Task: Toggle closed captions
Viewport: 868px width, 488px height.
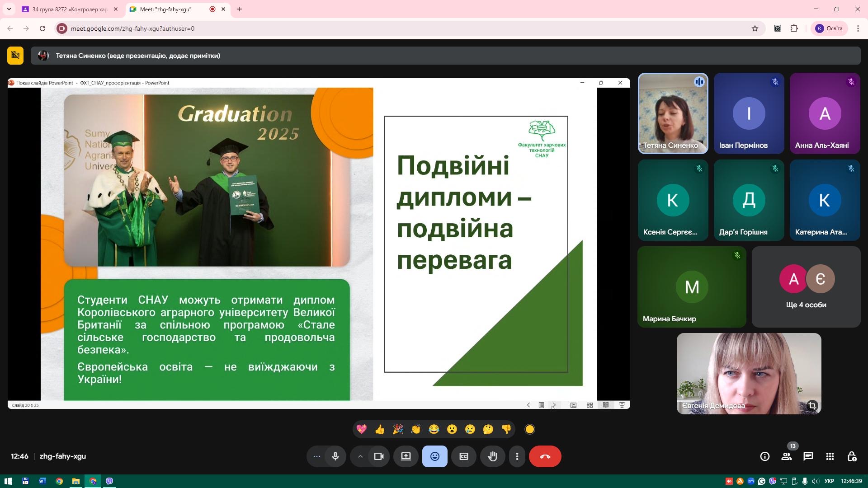Action: pyautogui.click(x=463, y=456)
